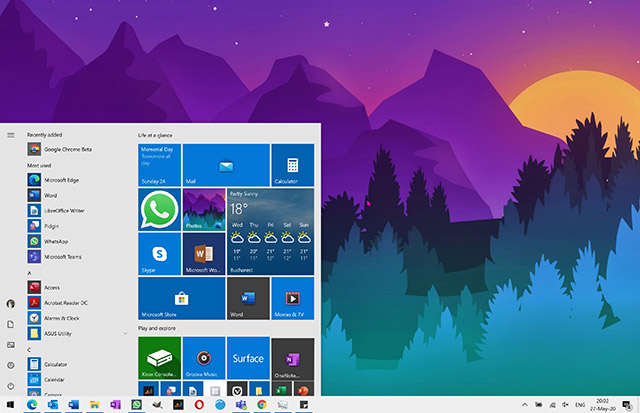This screenshot has width=640, height=413.
Task: Show hidden system tray icons
Action: [x=527, y=404]
